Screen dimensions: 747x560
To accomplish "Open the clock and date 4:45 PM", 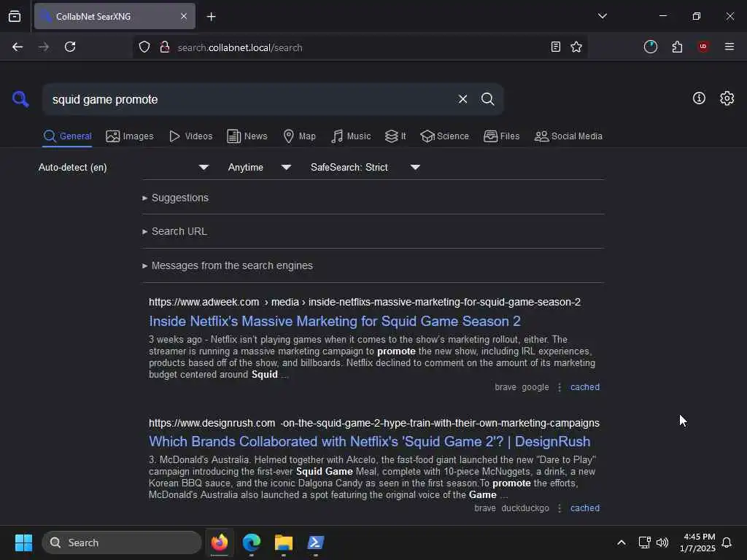I will [697, 542].
